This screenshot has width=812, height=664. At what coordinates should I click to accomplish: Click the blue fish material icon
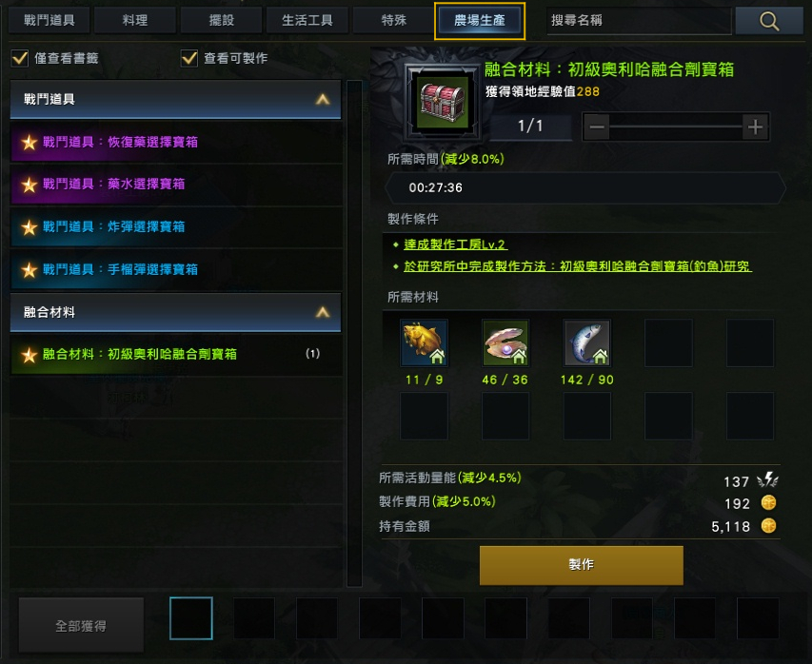(586, 342)
